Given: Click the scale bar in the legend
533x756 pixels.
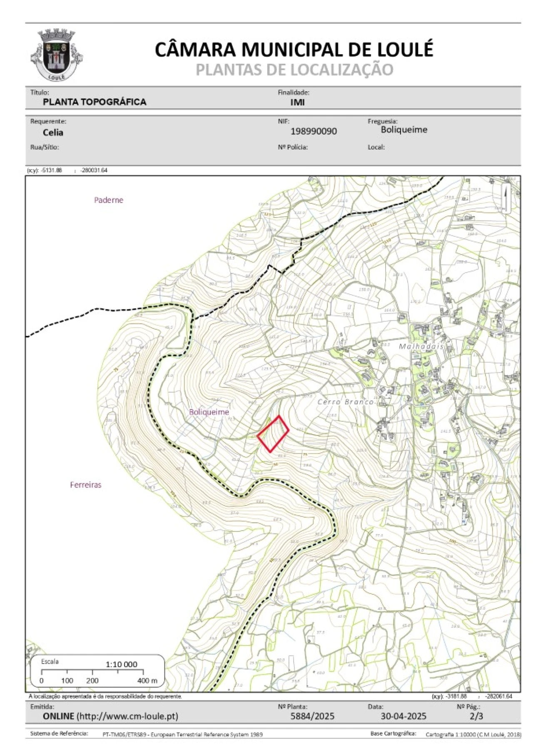Looking at the screenshot, I should click(x=92, y=671).
